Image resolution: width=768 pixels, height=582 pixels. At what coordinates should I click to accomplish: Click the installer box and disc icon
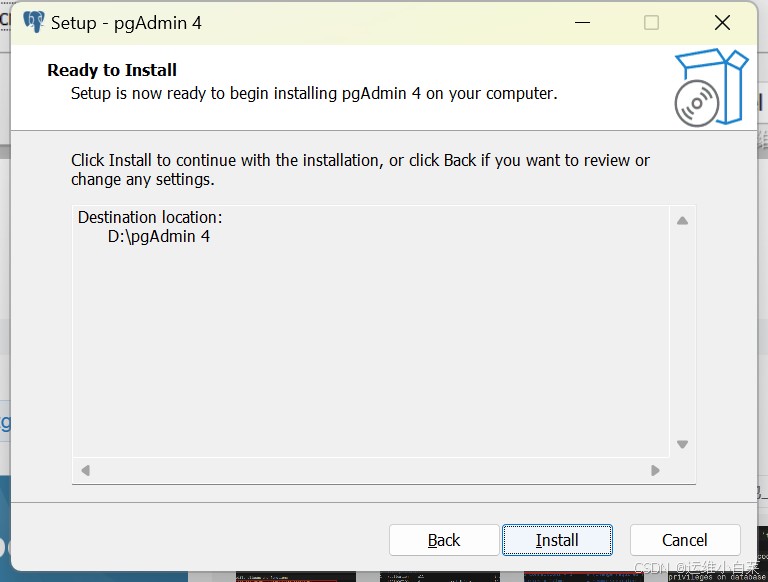(x=710, y=88)
